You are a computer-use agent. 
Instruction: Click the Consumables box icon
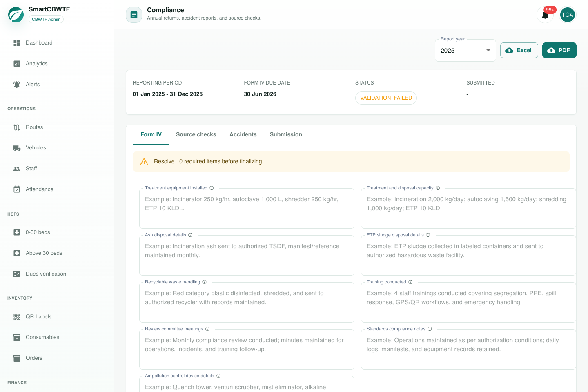(x=17, y=337)
